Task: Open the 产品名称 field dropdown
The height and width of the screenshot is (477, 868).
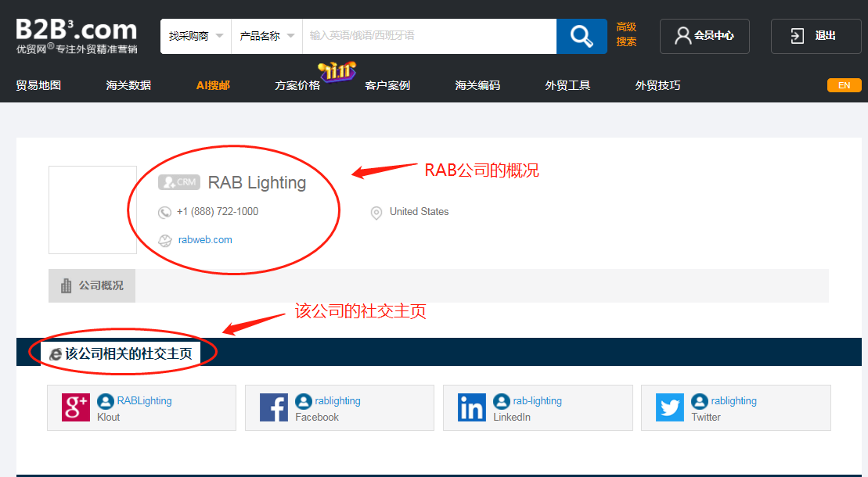Action: (267, 36)
